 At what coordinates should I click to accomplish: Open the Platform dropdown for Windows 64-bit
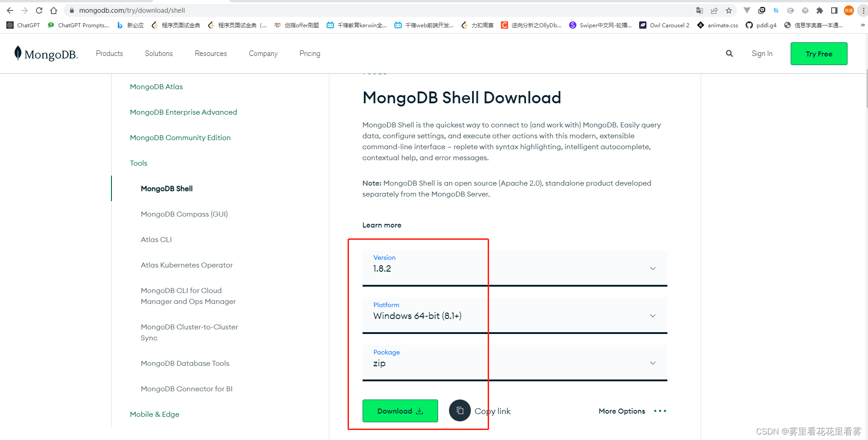[x=652, y=315]
